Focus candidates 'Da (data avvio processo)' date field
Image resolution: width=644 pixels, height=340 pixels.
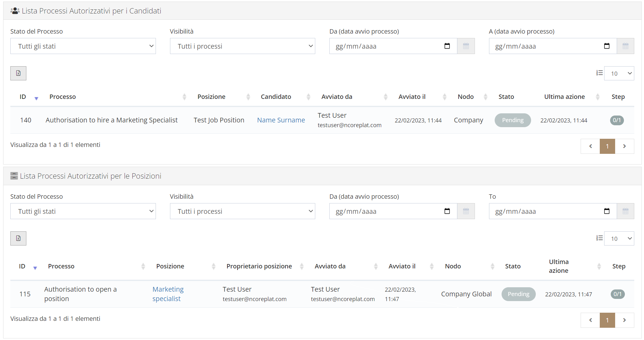tap(393, 46)
